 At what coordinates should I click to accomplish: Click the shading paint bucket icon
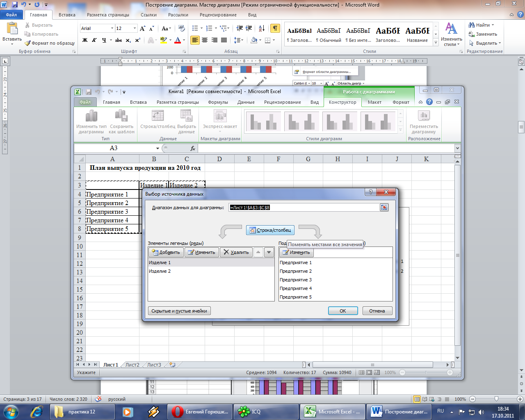pyautogui.click(x=254, y=40)
